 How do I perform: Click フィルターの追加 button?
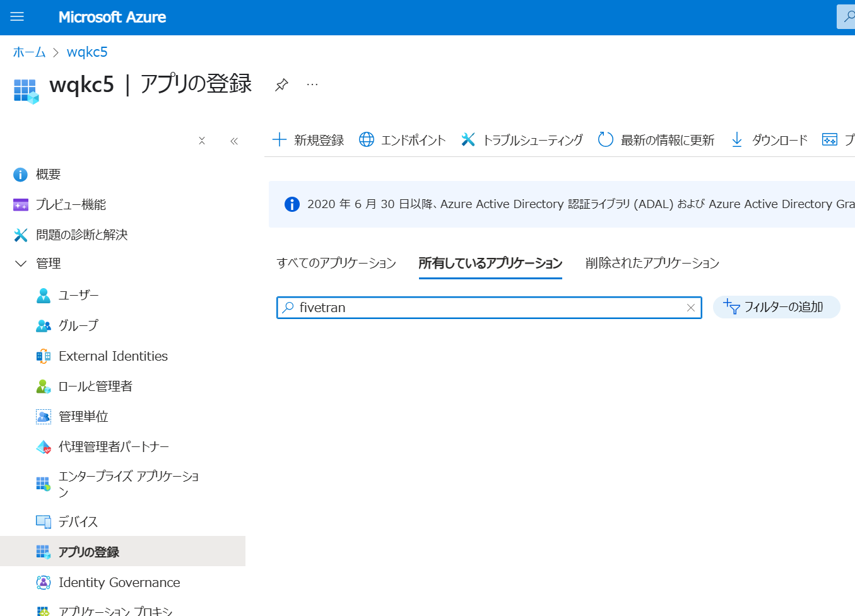click(x=776, y=307)
